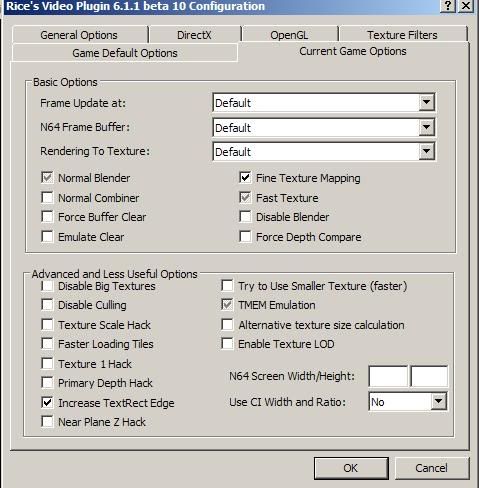The image size is (479, 488).
Task: Click the N64 Screen Width input field
Action: pyautogui.click(x=388, y=376)
